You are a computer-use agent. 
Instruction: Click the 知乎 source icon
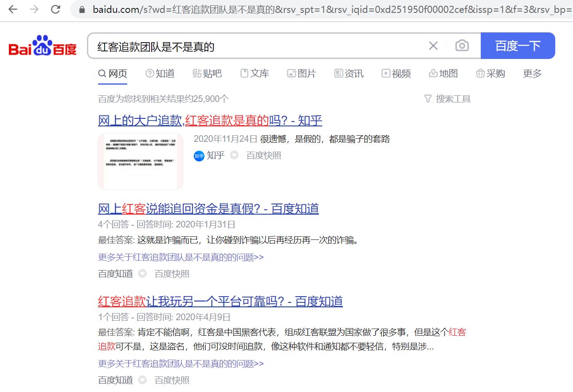tap(199, 156)
